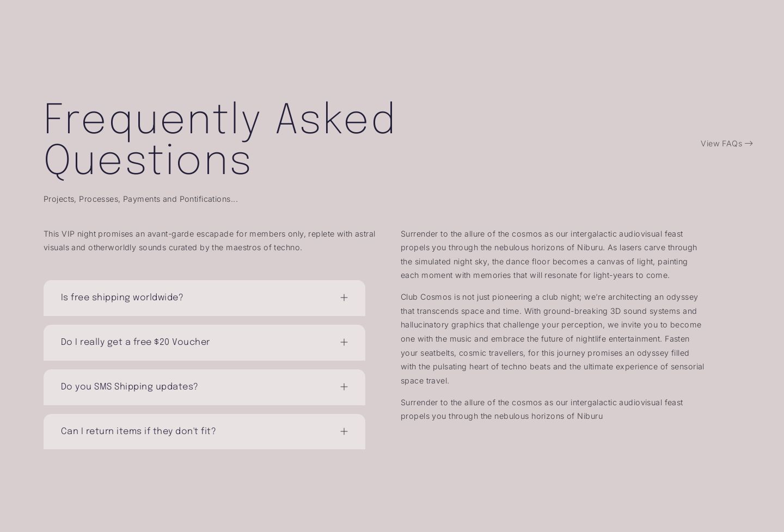Click the 'Club Cosmos is not just pioneering' paragraph
The width and height of the screenshot is (784, 532).
point(552,338)
